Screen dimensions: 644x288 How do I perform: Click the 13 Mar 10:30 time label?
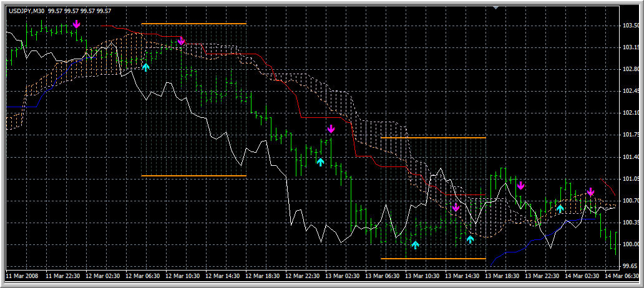tap(422, 276)
